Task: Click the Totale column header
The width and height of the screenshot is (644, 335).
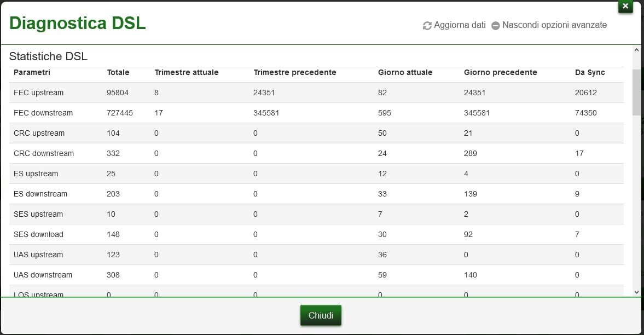Action: pos(118,72)
